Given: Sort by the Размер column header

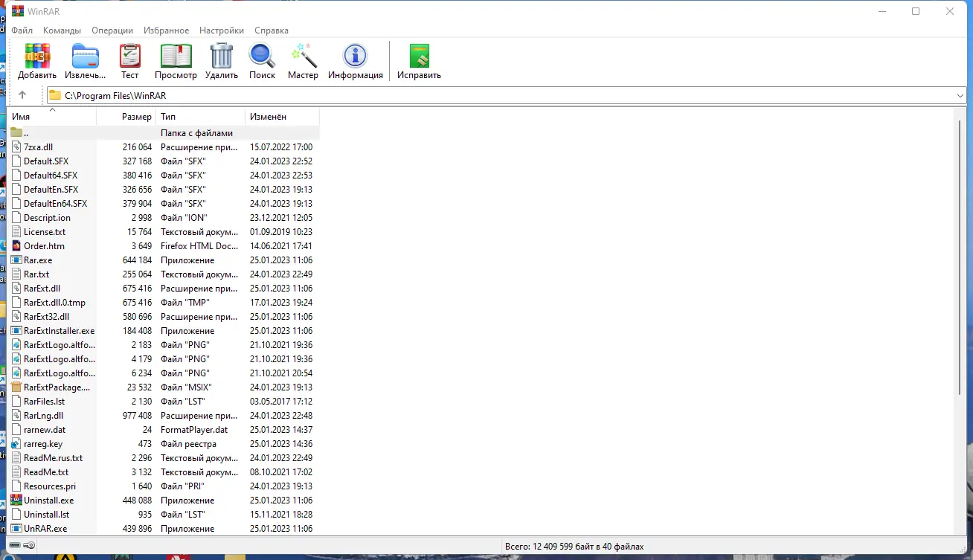Looking at the screenshot, I should 126,117.
